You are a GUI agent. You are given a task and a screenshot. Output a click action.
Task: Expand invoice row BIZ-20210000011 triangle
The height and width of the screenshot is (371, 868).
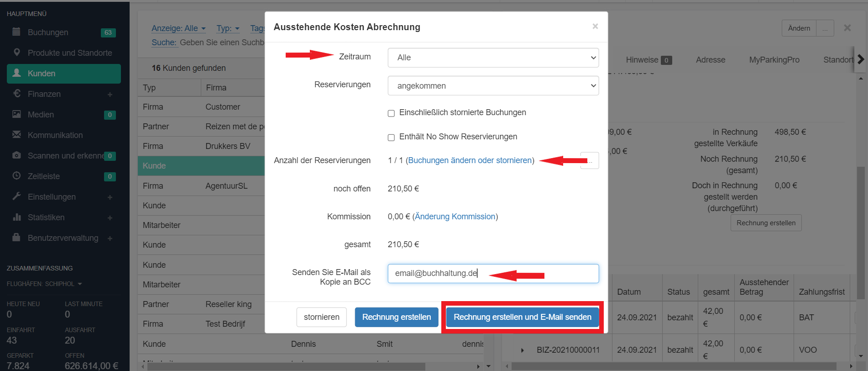[522, 350]
